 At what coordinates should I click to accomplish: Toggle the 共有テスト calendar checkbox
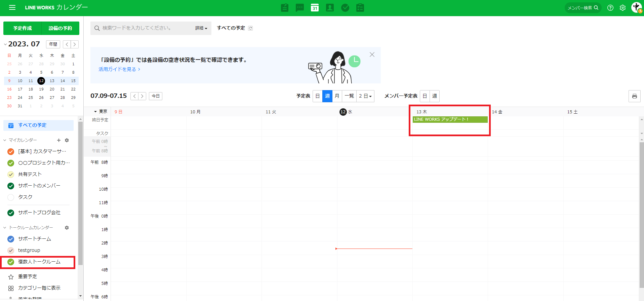coord(11,175)
